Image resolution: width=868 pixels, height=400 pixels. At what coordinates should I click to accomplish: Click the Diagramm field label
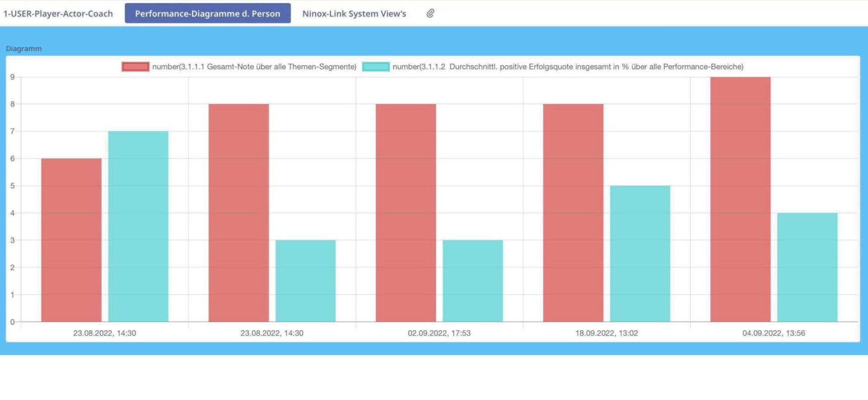pos(24,48)
